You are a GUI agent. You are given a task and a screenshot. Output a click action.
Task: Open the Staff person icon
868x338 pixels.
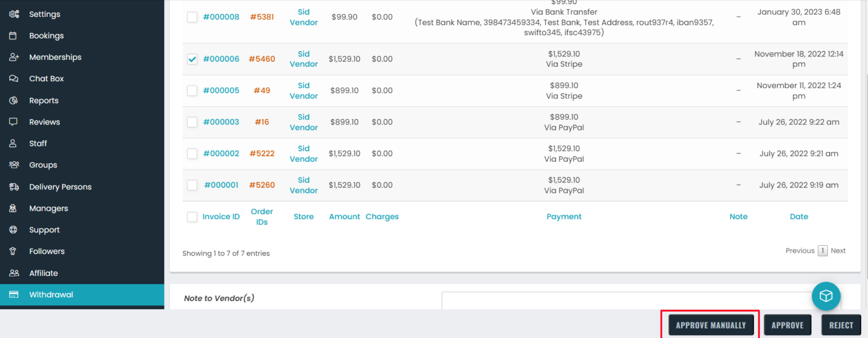(x=14, y=143)
